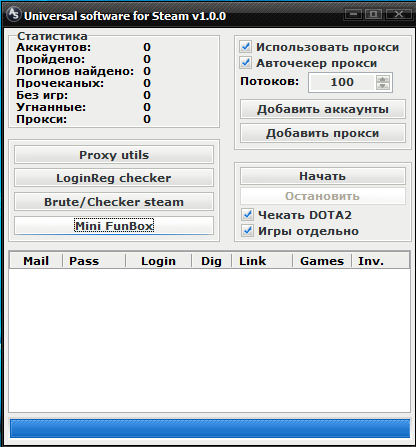Click the Inv. column header
The height and width of the screenshot is (447, 416).
point(380,261)
